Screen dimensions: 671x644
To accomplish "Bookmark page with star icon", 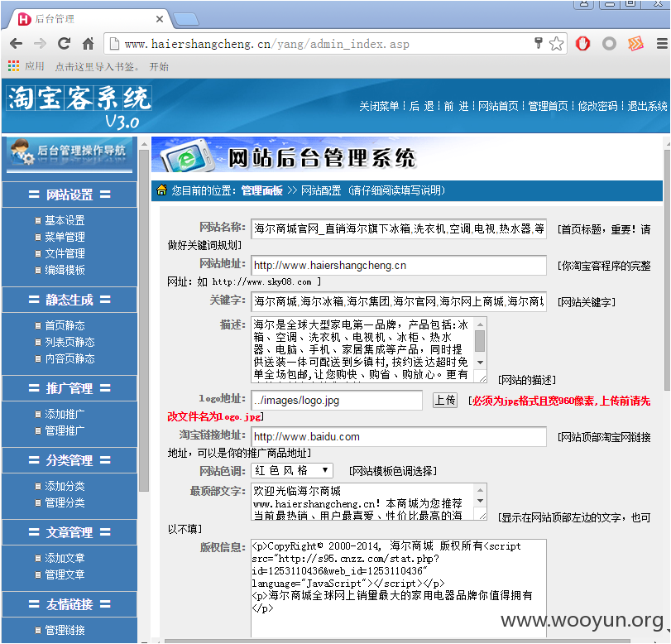I will point(556,44).
